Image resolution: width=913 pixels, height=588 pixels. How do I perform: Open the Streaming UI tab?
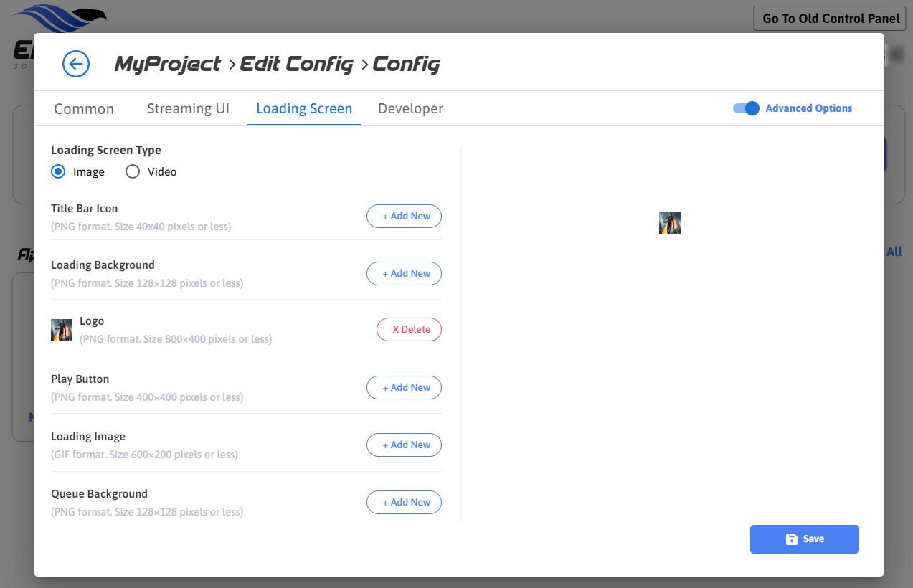click(188, 109)
